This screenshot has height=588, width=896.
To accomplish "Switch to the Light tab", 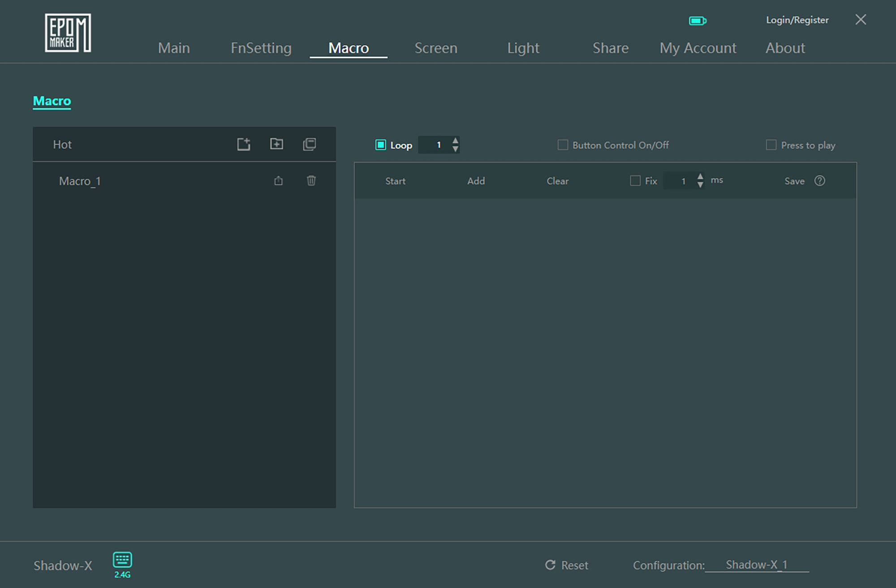I will pos(523,48).
